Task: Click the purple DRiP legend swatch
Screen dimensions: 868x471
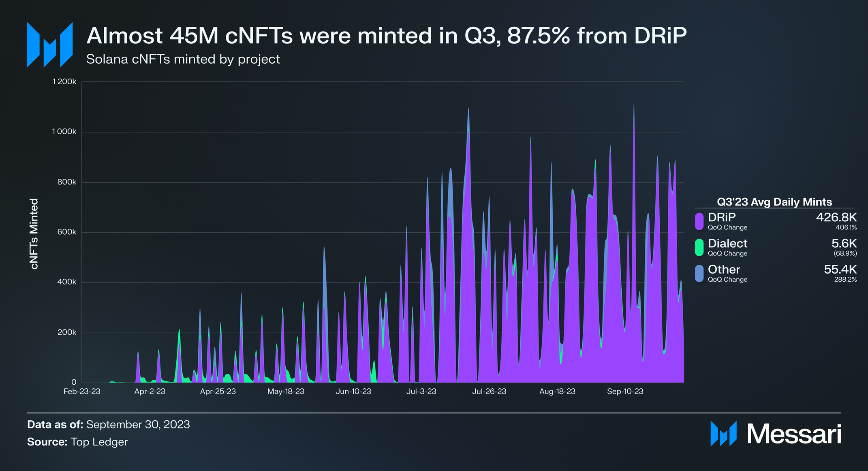Action: 699,221
